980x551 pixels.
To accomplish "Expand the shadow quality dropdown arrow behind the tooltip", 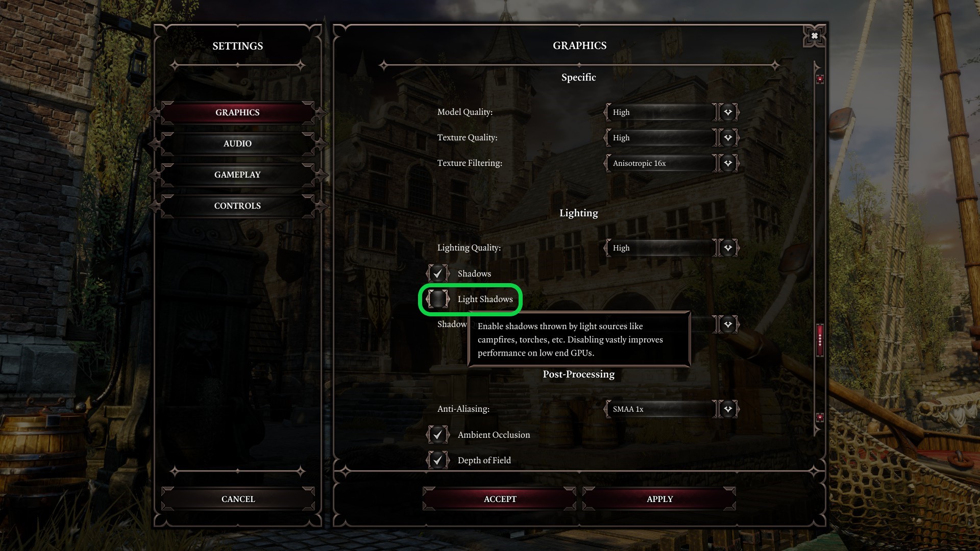I will tap(728, 324).
